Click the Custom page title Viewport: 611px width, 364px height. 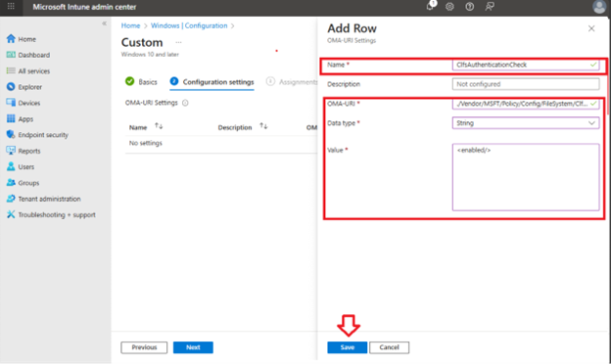click(x=142, y=42)
